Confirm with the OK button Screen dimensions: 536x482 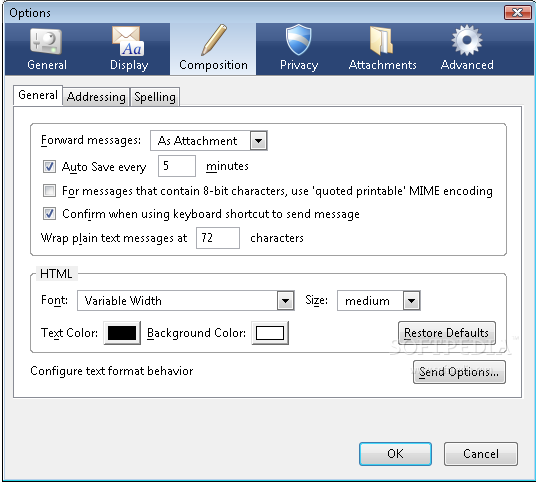point(395,454)
